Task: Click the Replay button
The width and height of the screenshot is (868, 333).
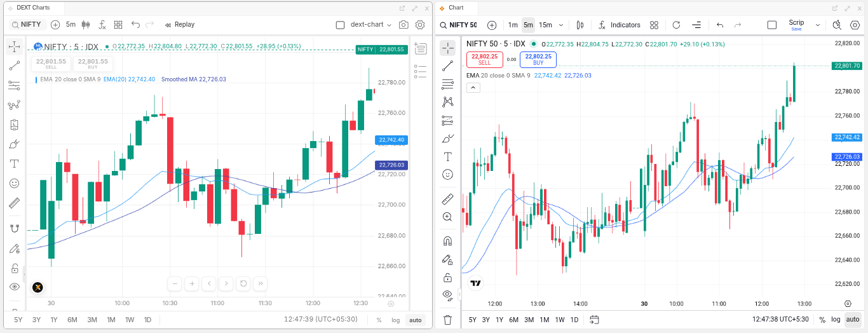Action: pos(180,25)
